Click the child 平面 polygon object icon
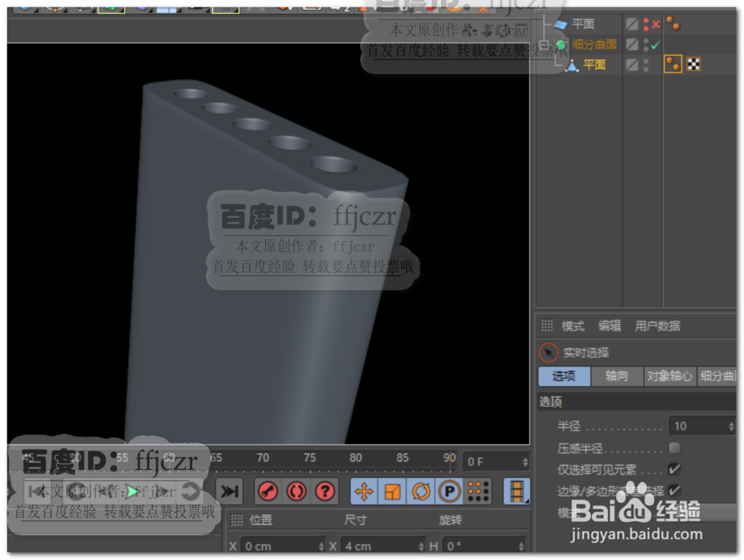 pos(572,65)
